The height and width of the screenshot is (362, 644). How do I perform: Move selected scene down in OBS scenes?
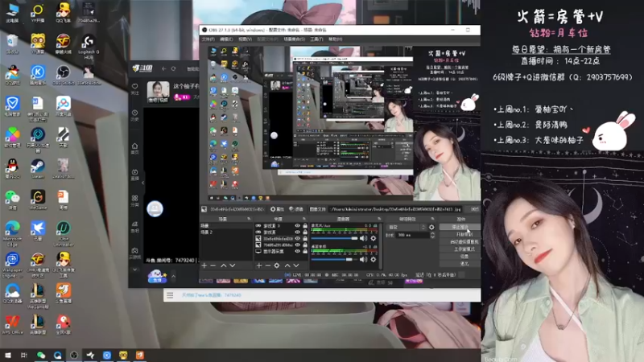(233, 265)
